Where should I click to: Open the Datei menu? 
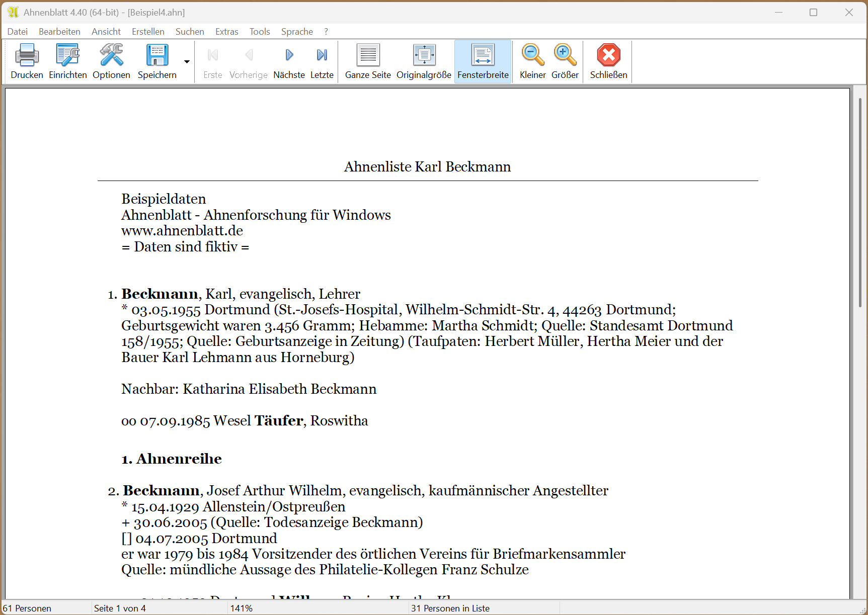click(18, 32)
